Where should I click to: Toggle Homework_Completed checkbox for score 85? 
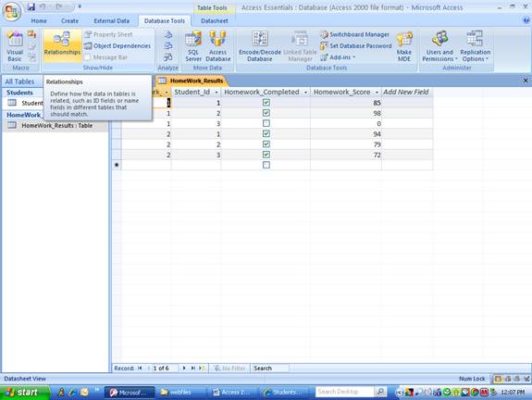click(266, 102)
